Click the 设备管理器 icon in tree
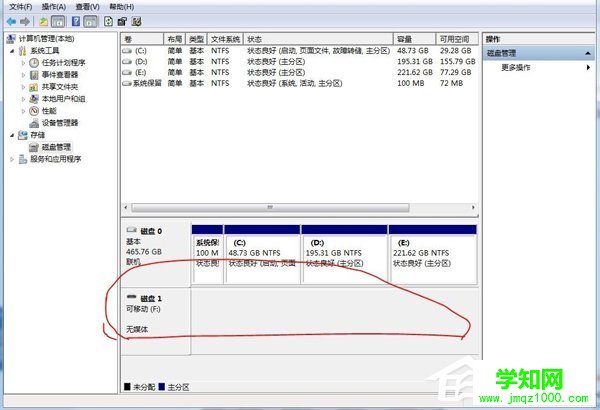Screen dimensions: 600x410 click(x=34, y=123)
